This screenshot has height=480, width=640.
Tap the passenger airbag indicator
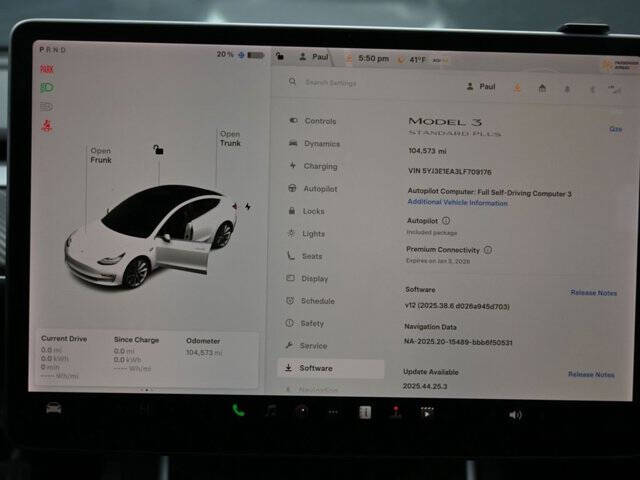[x=620, y=65]
